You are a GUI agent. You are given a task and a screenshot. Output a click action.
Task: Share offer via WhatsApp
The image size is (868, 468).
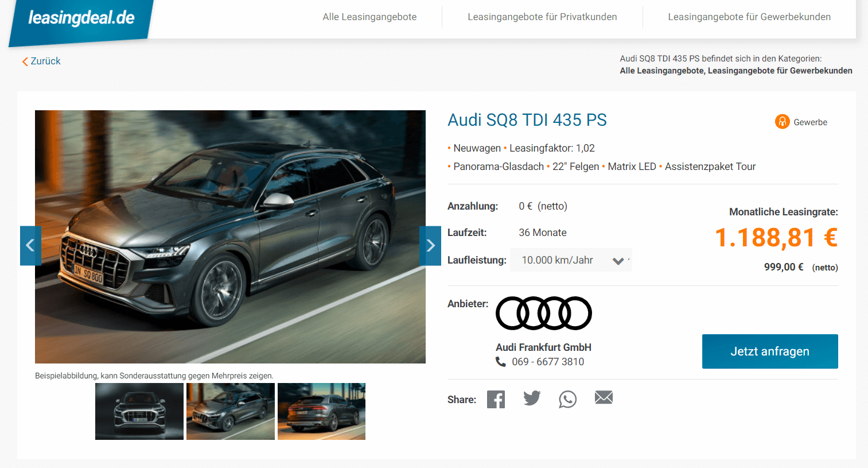point(567,399)
